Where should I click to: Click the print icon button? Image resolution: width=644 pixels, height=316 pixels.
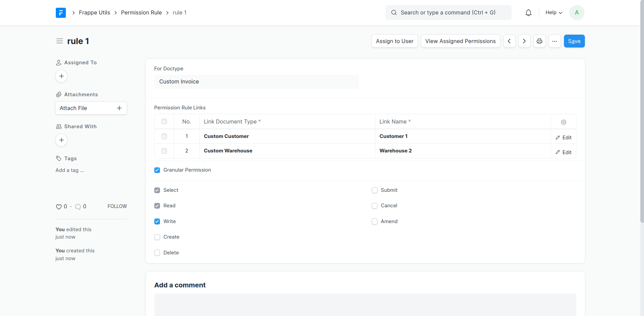click(539, 41)
